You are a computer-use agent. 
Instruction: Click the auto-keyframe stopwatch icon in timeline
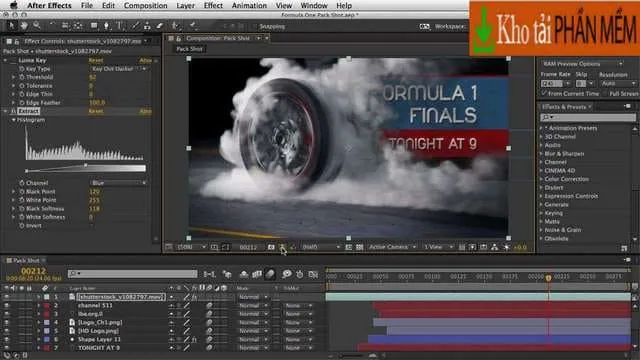pyautogui.click(x=300, y=274)
